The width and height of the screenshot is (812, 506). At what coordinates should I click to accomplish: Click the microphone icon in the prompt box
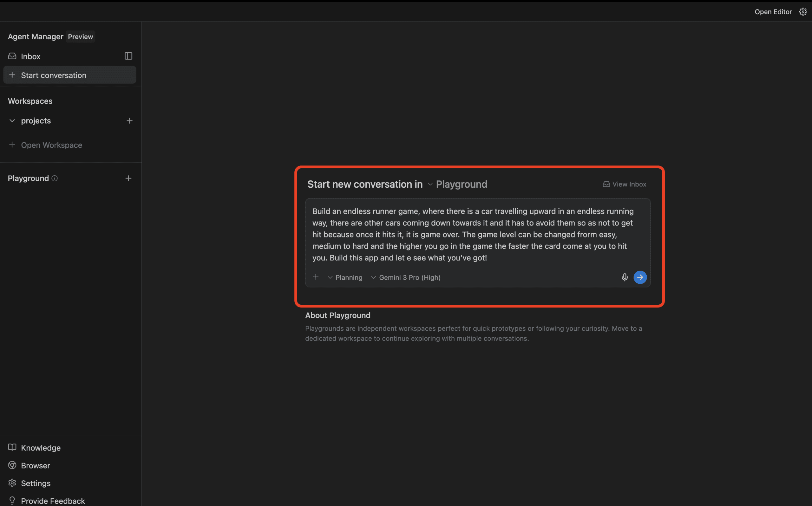click(624, 277)
